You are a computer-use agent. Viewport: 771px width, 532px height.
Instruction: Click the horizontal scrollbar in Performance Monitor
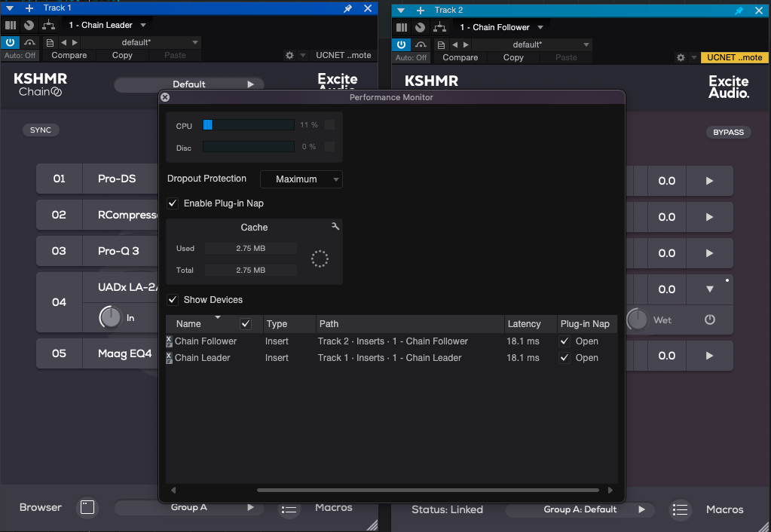tap(428, 491)
